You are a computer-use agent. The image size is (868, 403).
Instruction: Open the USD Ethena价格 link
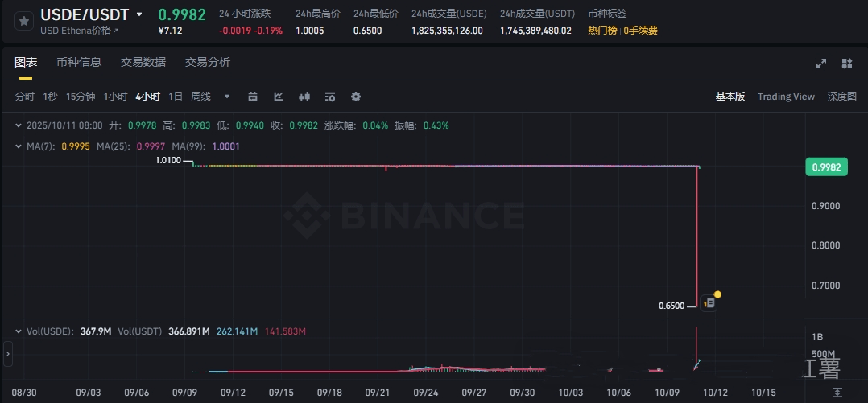[x=79, y=31]
